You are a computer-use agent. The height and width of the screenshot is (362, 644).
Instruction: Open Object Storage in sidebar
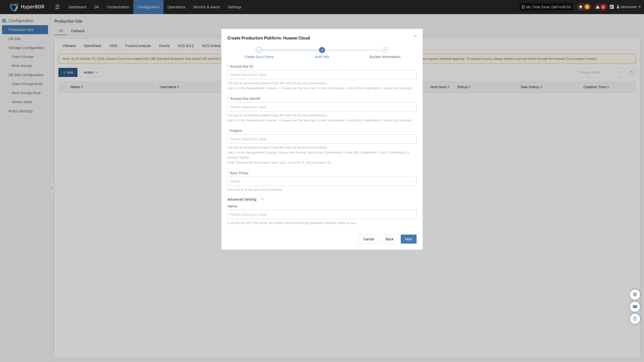tap(25, 57)
